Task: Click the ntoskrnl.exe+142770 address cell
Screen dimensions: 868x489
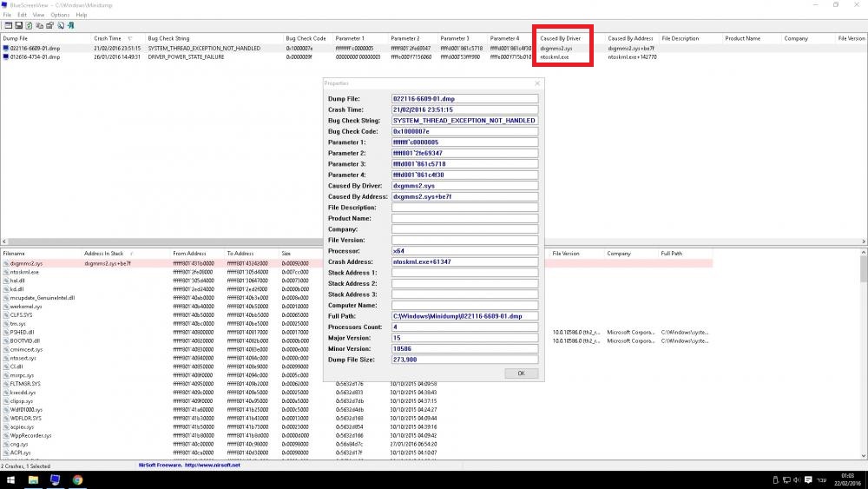Action: (x=632, y=56)
